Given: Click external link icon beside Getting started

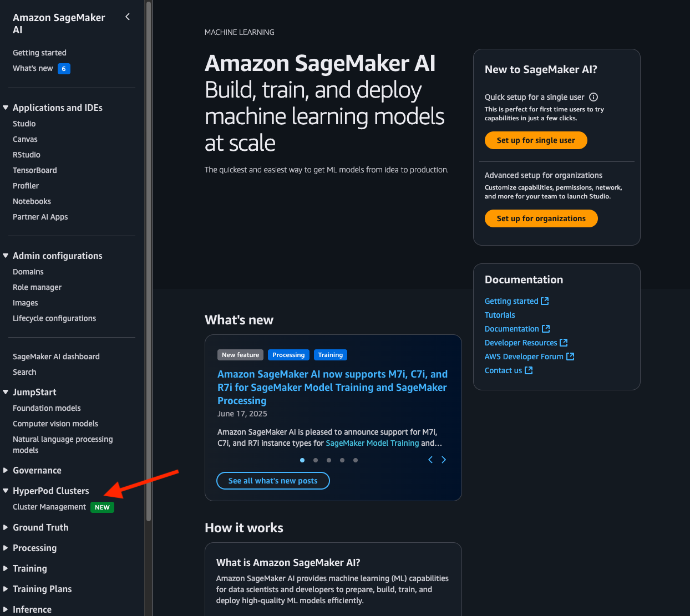Looking at the screenshot, I should [x=545, y=301].
